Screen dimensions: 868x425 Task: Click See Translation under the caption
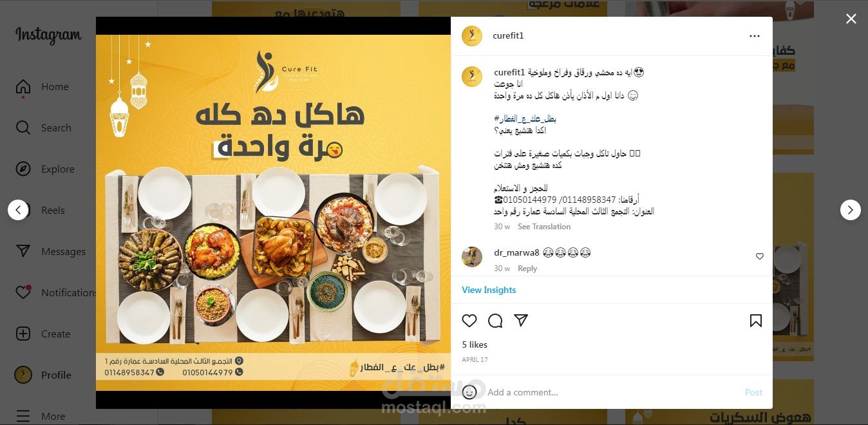pyautogui.click(x=544, y=227)
